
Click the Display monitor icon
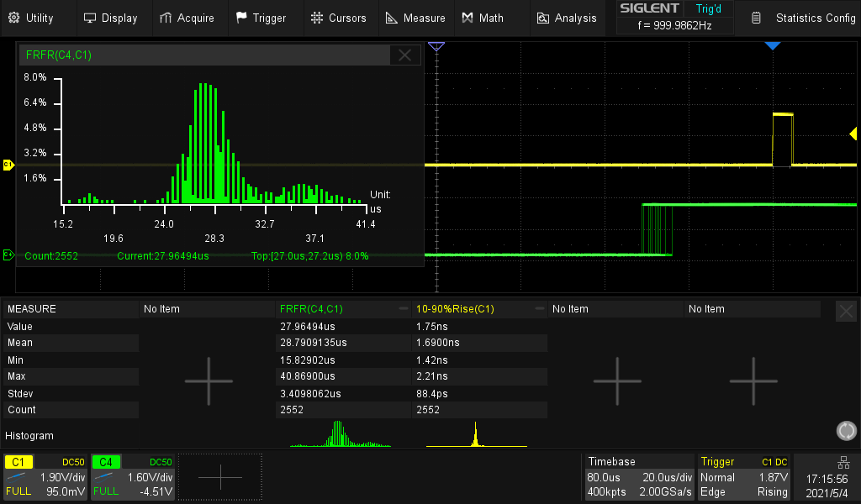click(x=89, y=18)
